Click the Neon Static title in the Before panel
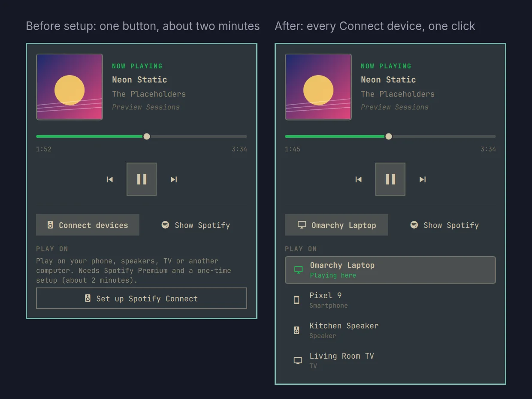532x399 pixels. (139, 79)
